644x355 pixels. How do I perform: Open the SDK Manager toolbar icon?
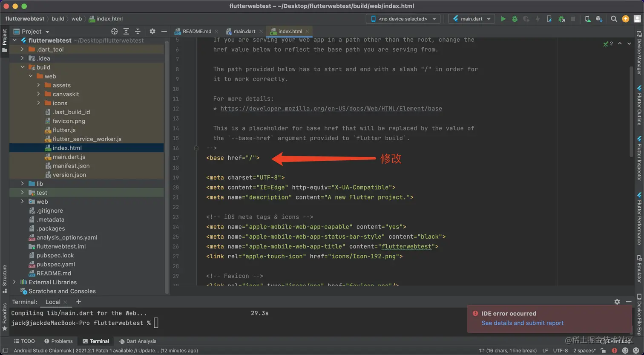(599, 19)
